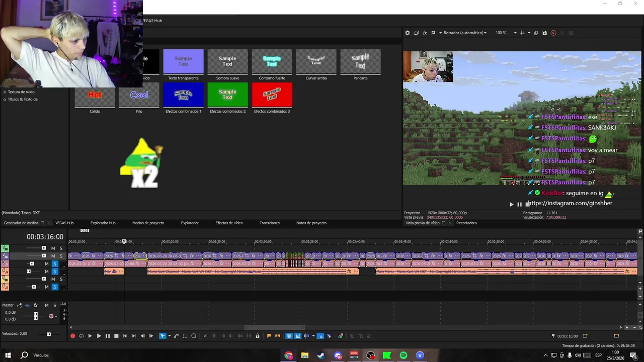
Task: Save preview snapshot to file
Action: (x=544, y=33)
